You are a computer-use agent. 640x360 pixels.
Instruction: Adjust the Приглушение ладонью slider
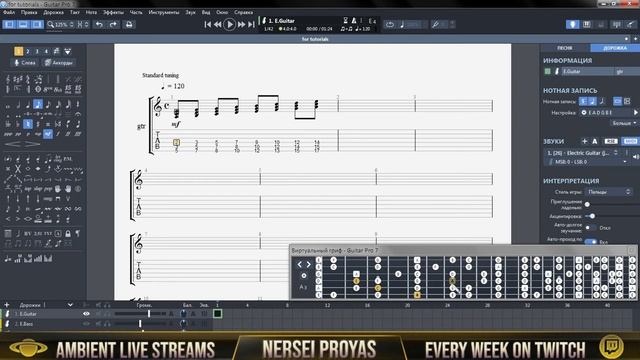587,204
